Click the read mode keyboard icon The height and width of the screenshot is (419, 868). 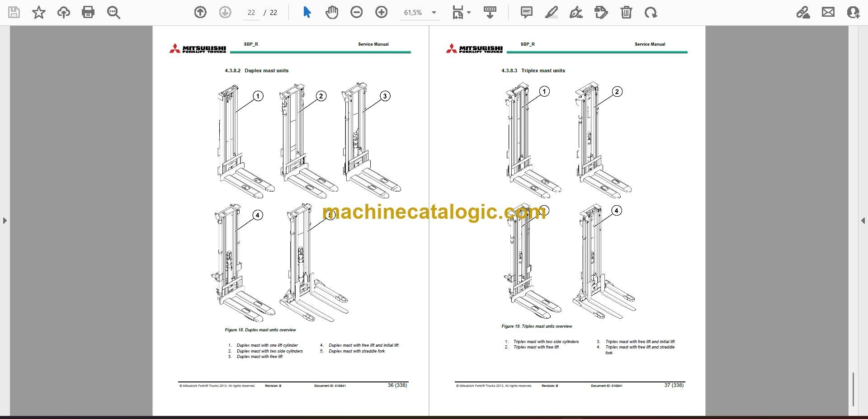490,12
